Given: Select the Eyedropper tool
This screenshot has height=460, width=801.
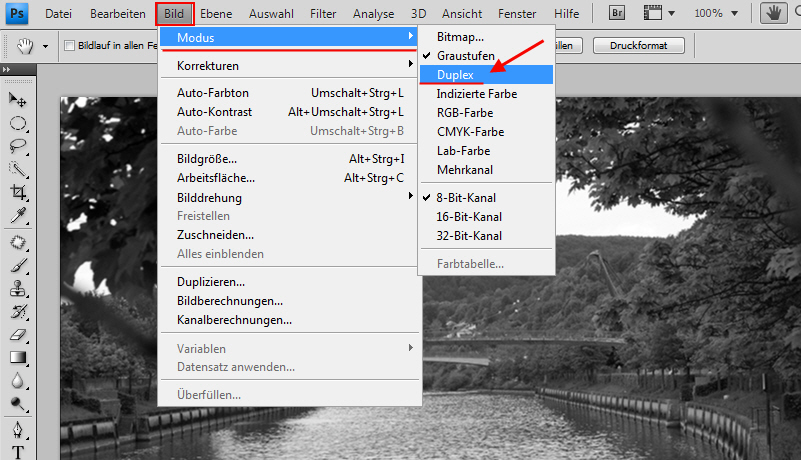Looking at the screenshot, I should tap(17, 215).
